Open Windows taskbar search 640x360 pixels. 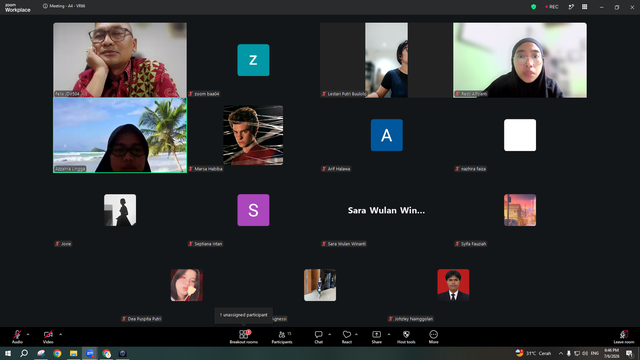[24, 353]
